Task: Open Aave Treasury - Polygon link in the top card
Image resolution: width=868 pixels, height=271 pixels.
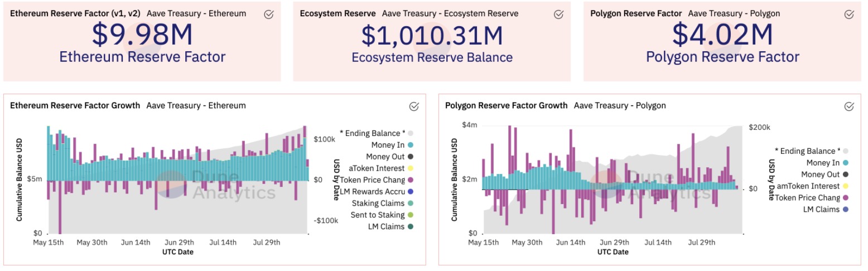Action: tap(734, 13)
